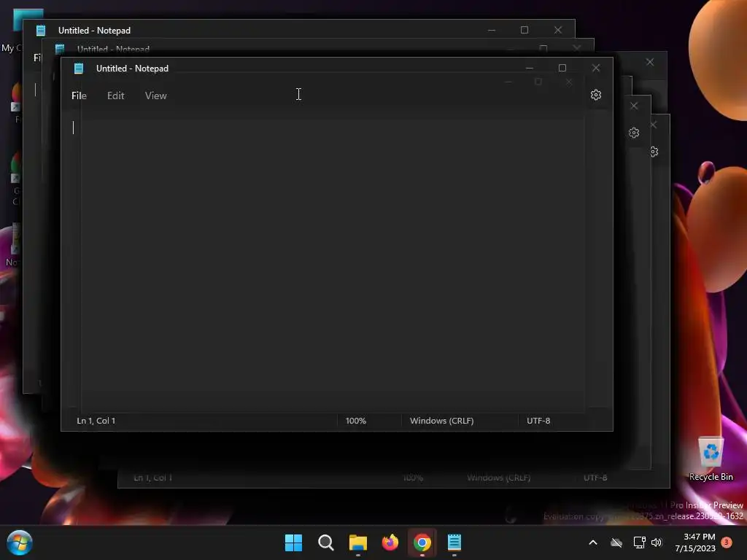Maximize the rearmost top-left Notepad window
The height and width of the screenshot is (560, 747).
525,30
